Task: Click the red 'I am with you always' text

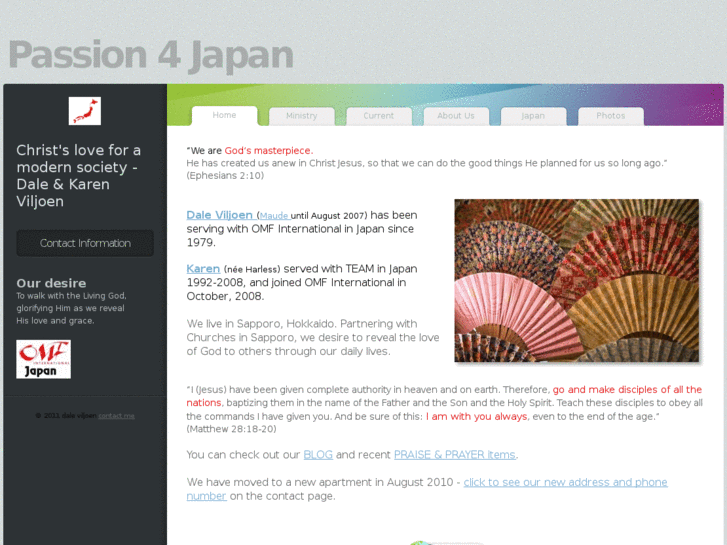Action: click(x=476, y=417)
